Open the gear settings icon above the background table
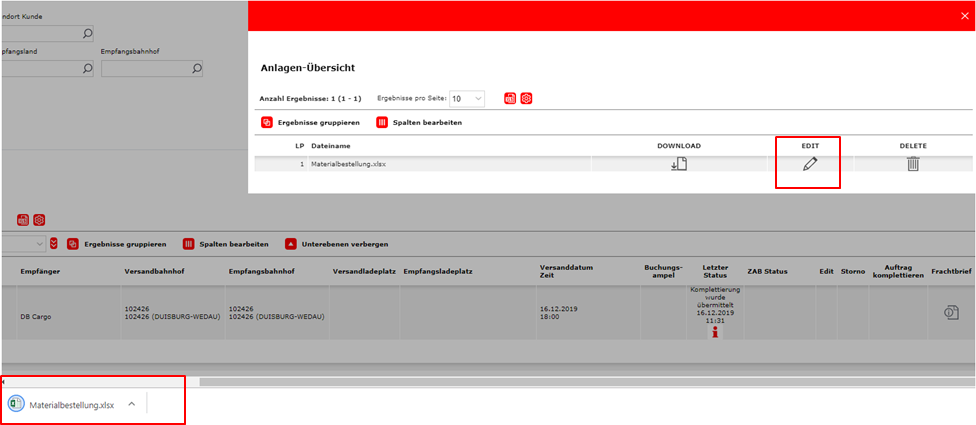The height and width of the screenshot is (425, 976). click(39, 220)
